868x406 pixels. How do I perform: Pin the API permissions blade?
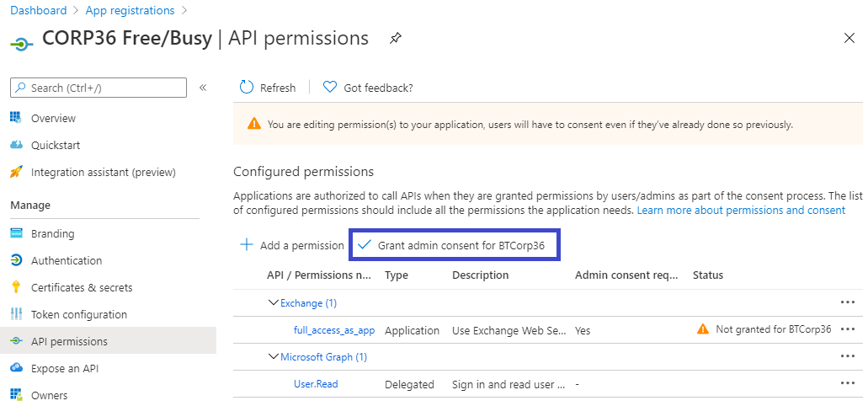395,38
